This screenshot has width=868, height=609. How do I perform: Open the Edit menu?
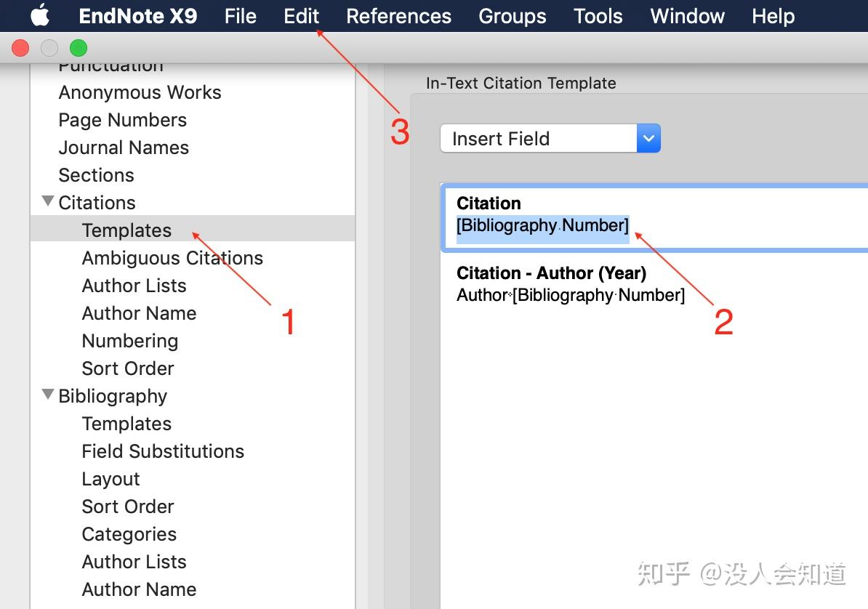tap(301, 15)
